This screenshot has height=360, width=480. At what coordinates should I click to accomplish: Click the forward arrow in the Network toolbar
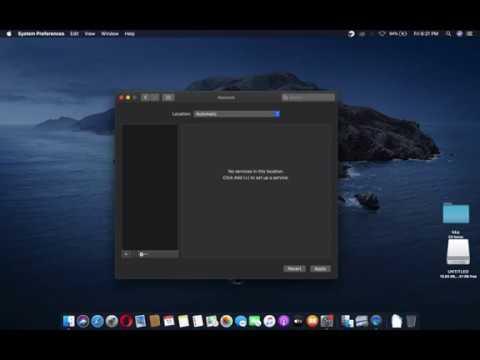click(x=155, y=97)
